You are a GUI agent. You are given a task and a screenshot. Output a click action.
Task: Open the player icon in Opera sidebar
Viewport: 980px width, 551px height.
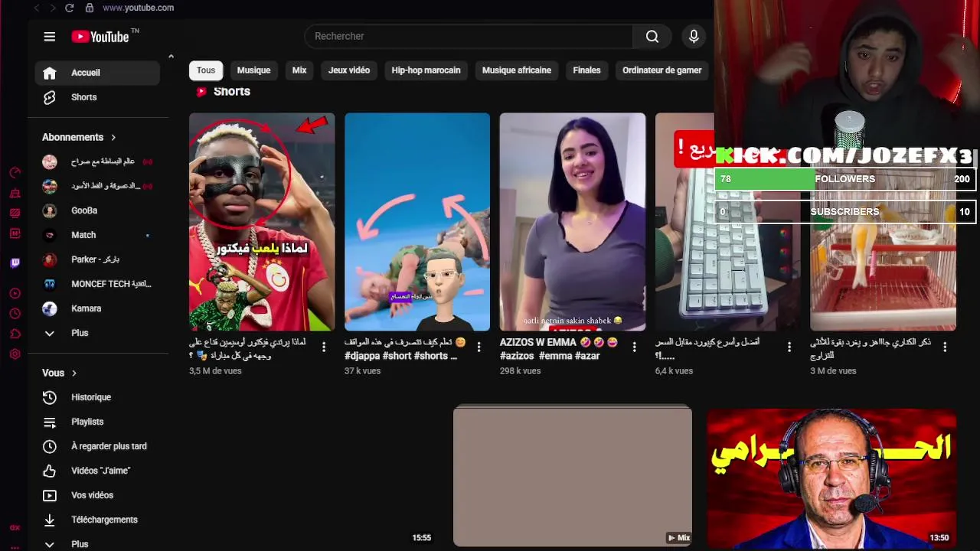(x=15, y=293)
